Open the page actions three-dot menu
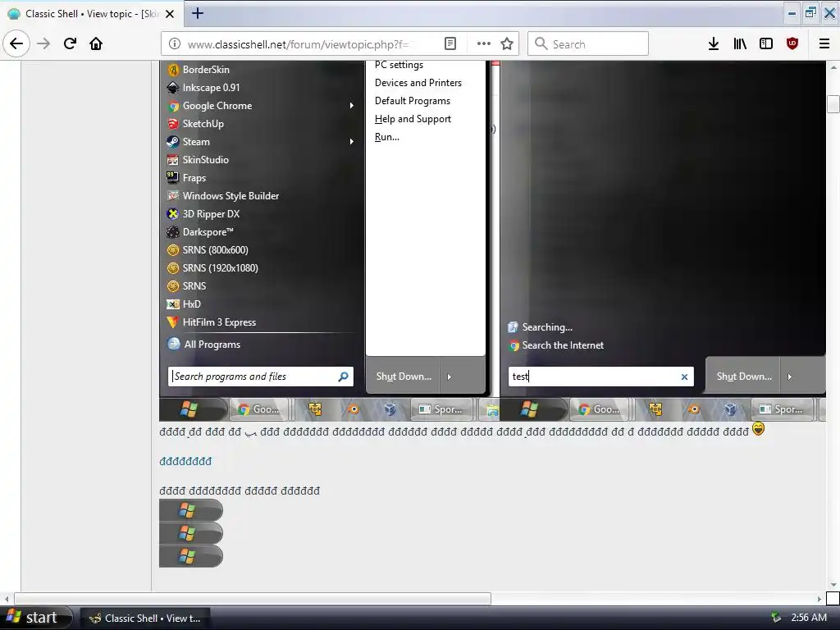This screenshot has height=630, width=840. [x=484, y=44]
